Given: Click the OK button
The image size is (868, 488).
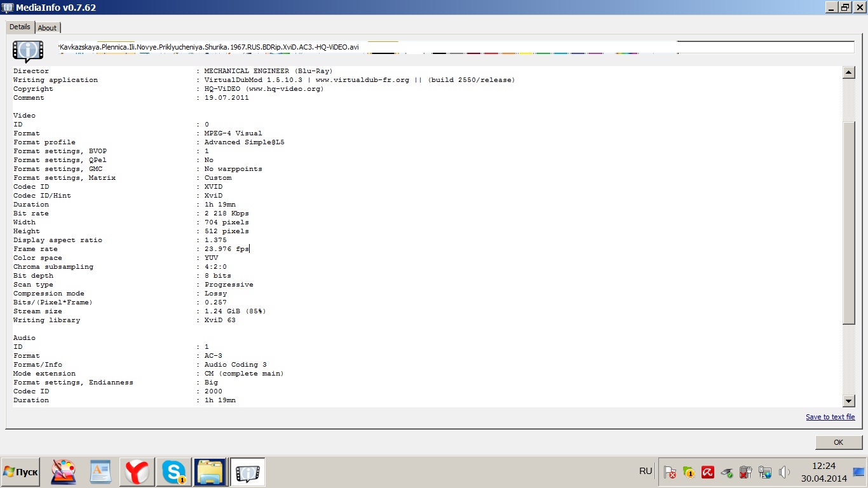Looking at the screenshot, I should pos(838,442).
